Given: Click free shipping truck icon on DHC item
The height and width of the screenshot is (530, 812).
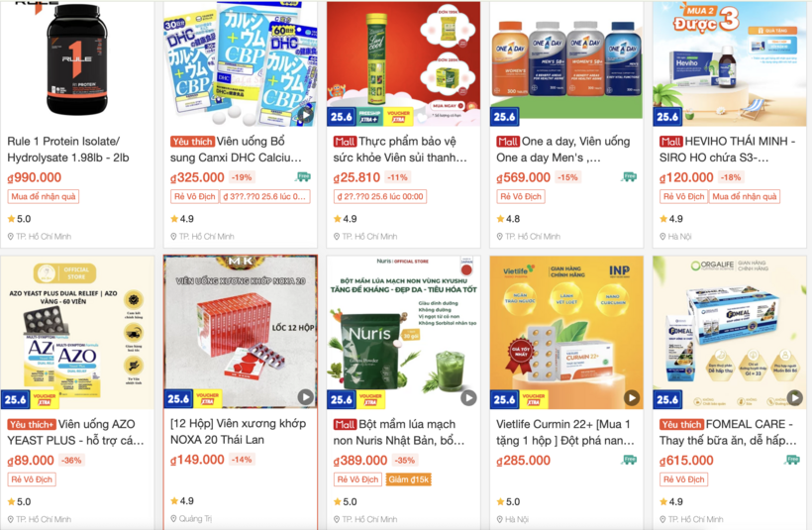Looking at the screenshot, I should pyautogui.click(x=303, y=177).
